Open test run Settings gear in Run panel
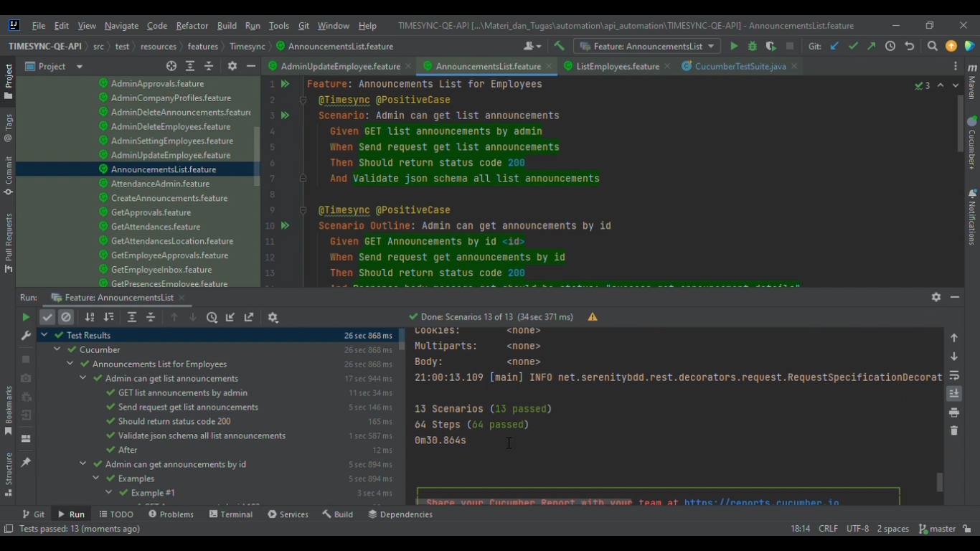 (273, 316)
